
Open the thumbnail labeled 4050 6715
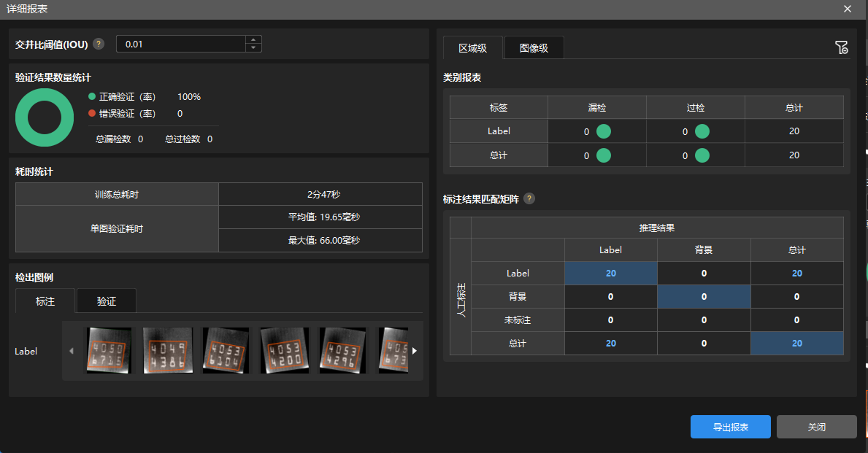pos(108,351)
